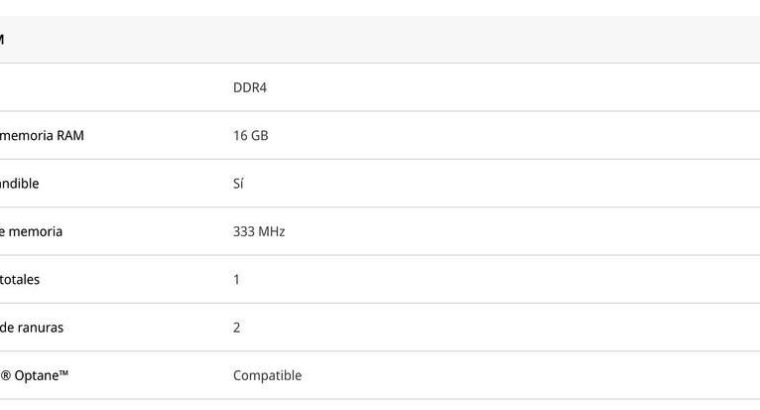Click the Sí value

click(238, 183)
